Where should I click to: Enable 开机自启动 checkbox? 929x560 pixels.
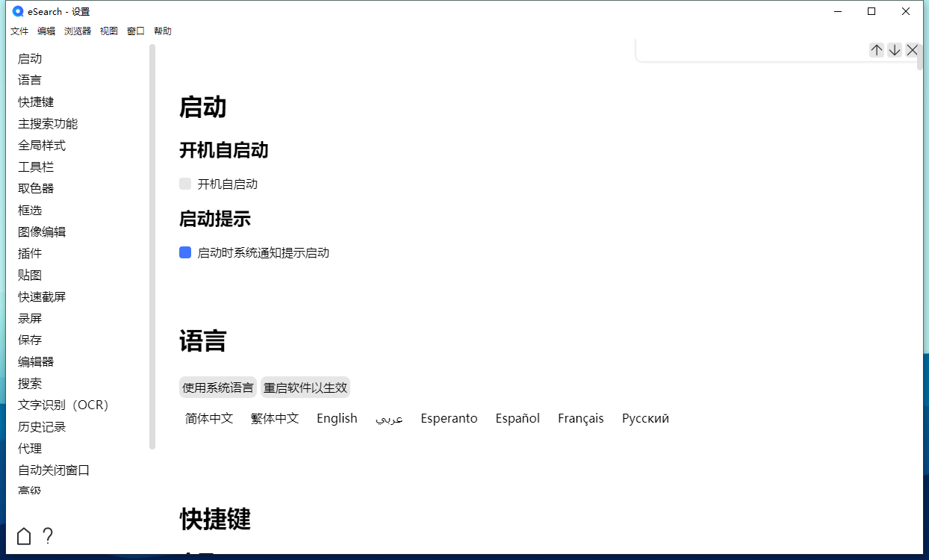pos(184,183)
